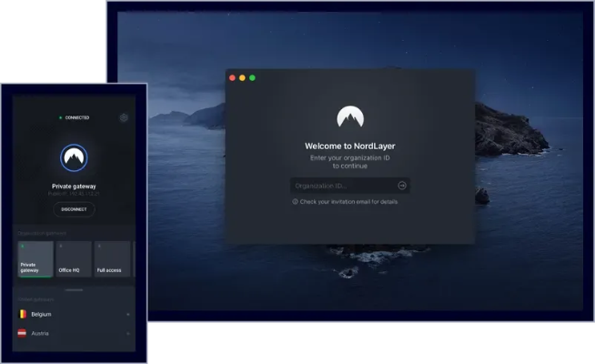Click the green Connected status indicator
The width and height of the screenshot is (595, 364).
coord(61,117)
